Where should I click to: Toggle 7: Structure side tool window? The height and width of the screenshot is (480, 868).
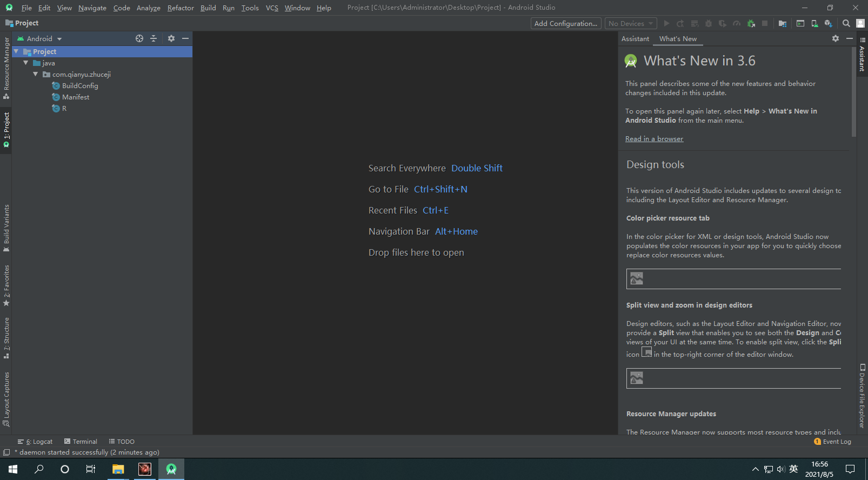pos(6,338)
